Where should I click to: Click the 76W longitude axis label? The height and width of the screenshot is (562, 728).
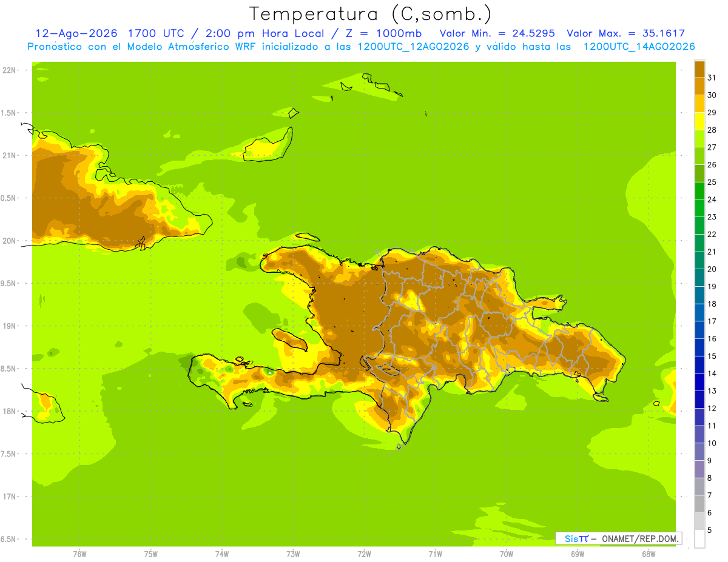tap(79, 554)
